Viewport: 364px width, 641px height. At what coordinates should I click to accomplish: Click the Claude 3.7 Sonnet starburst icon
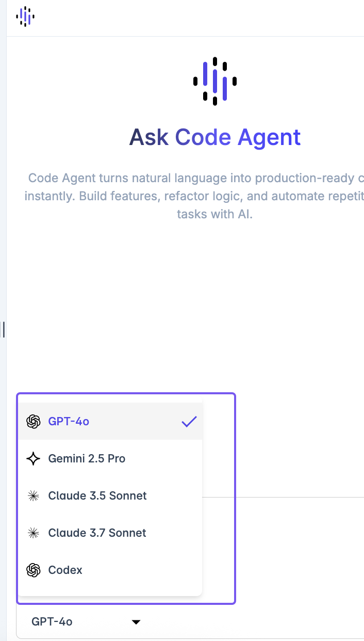[34, 533]
